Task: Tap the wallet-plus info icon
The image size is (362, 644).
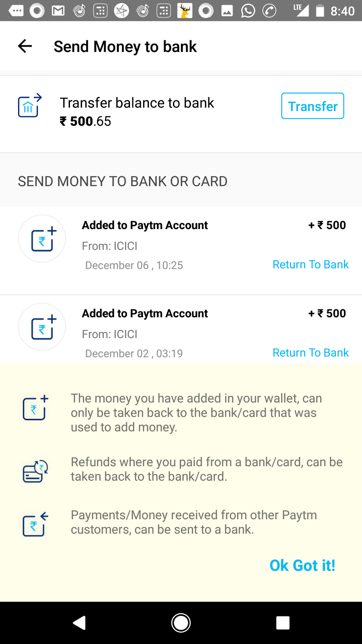Action: tap(35, 407)
